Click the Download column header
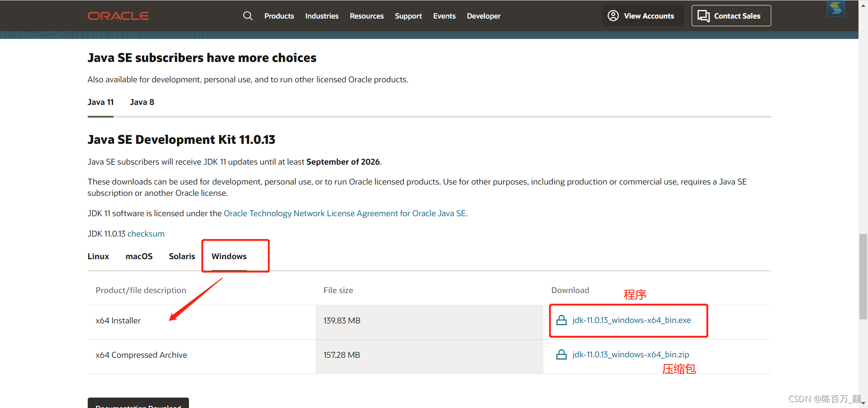Screen dimensions: 868x408 (570, 290)
